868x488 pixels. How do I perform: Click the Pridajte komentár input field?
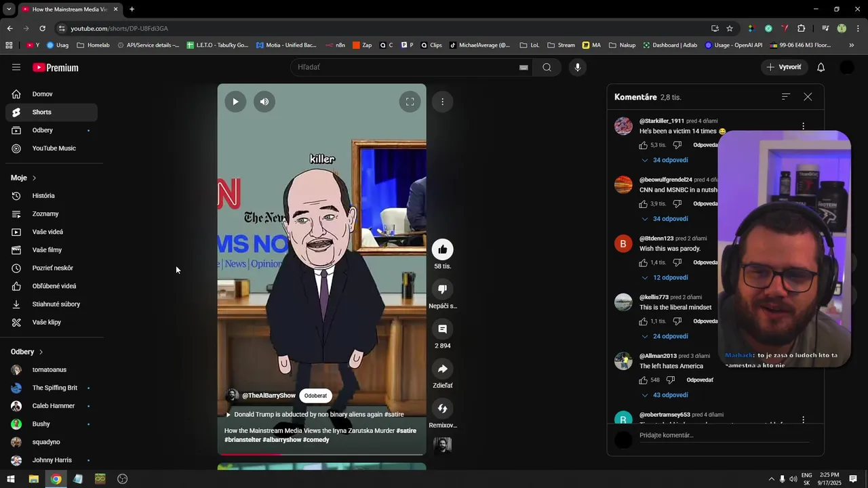(724, 435)
